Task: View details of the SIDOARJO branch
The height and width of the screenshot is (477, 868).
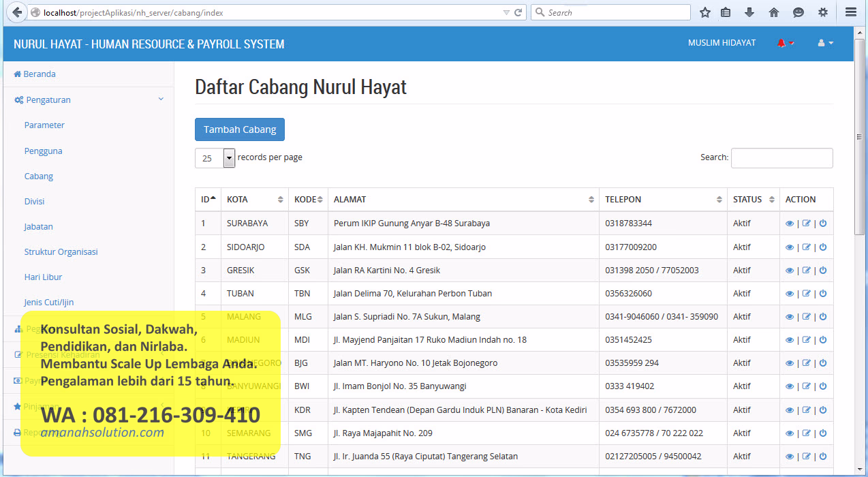Action: (790, 247)
